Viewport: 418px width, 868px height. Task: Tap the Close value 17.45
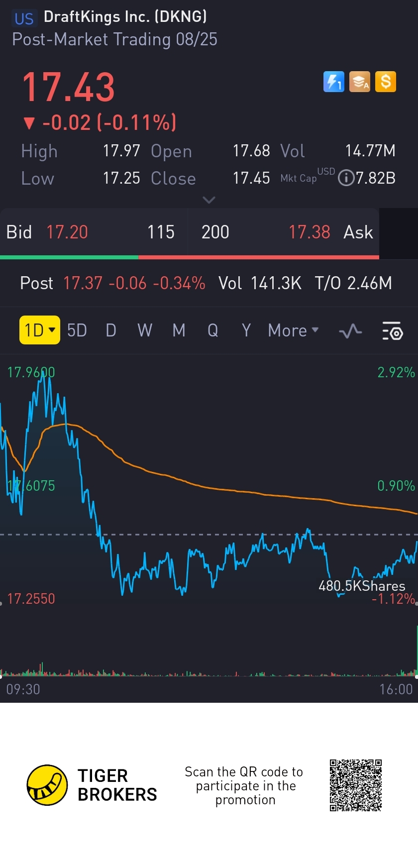[x=251, y=178]
